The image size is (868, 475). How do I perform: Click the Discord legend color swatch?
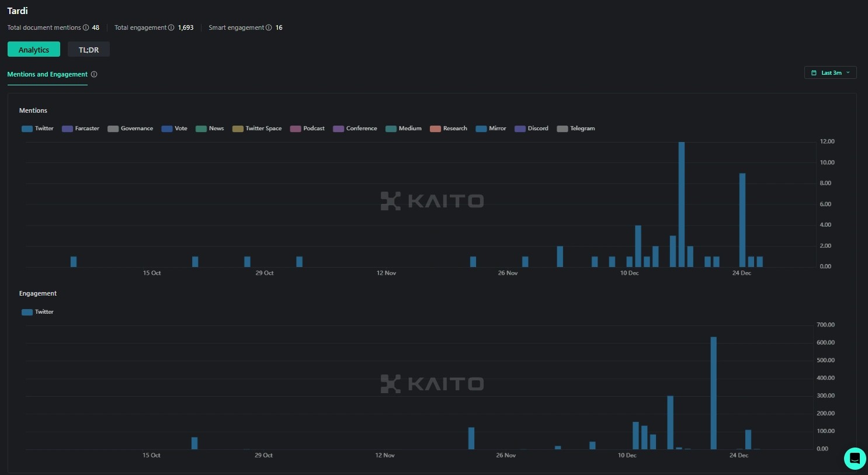point(520,129)
